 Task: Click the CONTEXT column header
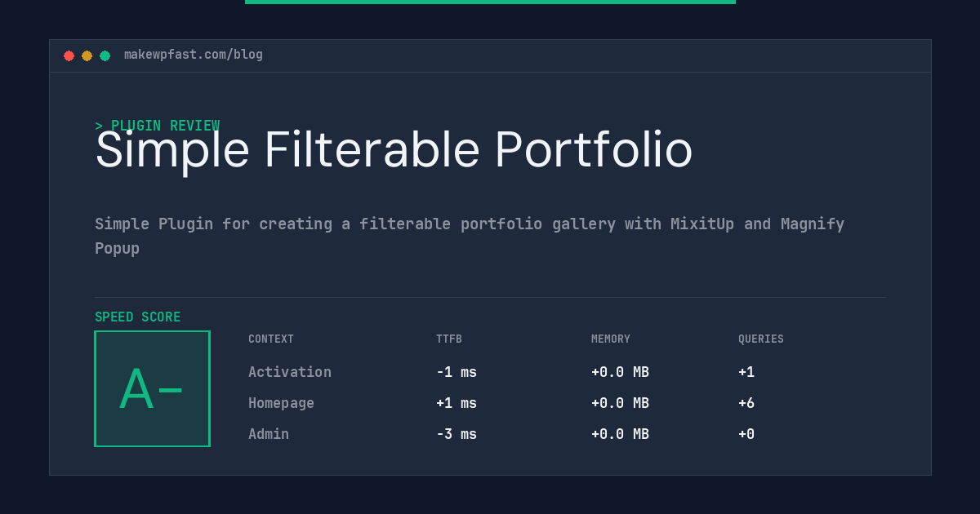pos(271,339)
